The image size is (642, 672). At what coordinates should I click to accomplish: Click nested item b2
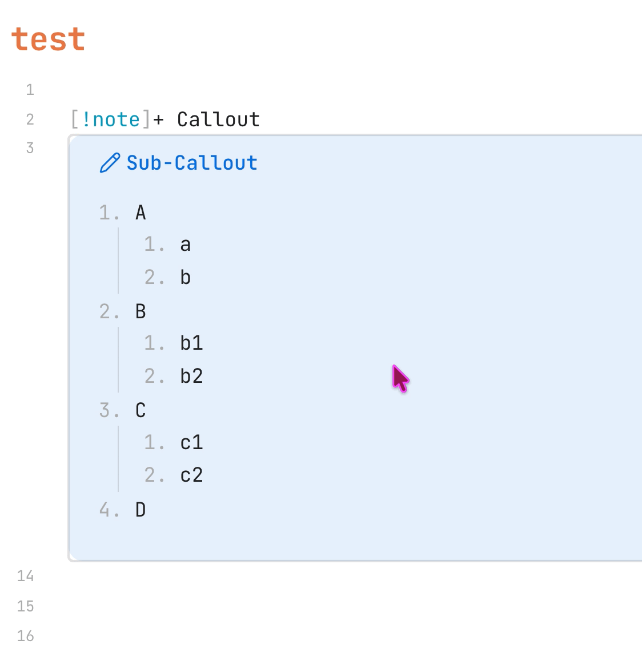[191, 376]
